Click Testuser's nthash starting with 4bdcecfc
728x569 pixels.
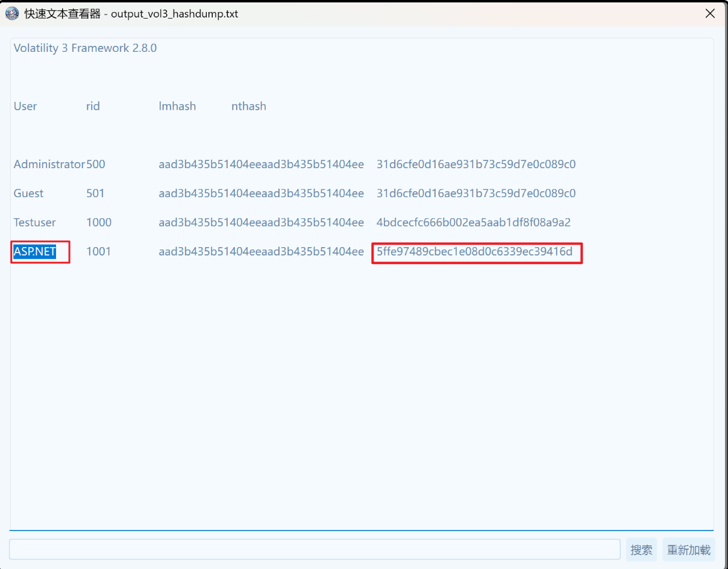(x=473, y=222)
